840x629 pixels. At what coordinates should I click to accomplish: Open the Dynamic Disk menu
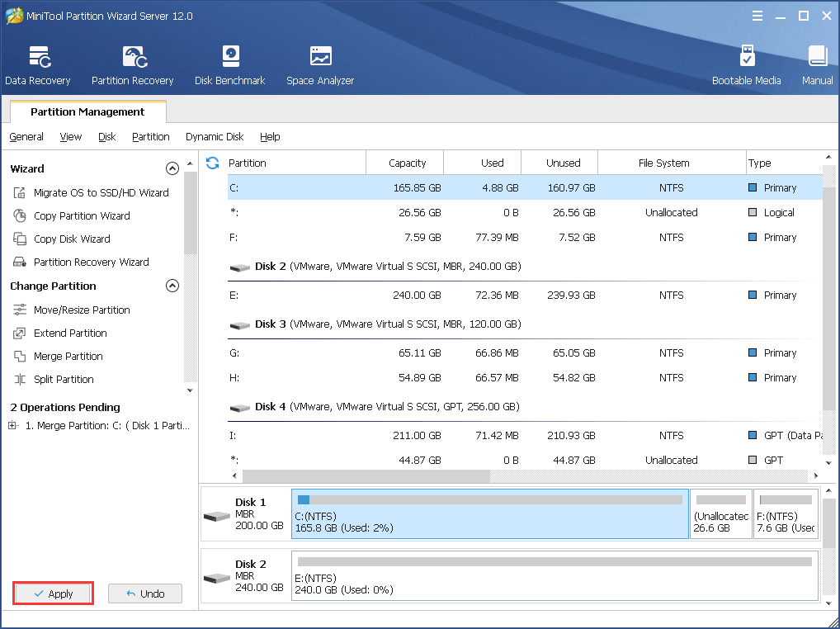pos(215,137)
